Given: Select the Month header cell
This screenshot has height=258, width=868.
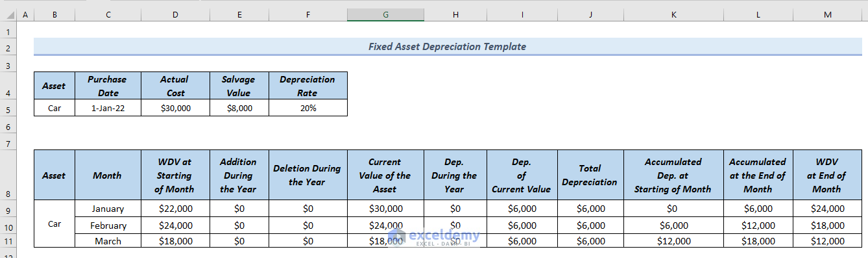Looking at the screenshot, I should [x=108, y=175].
